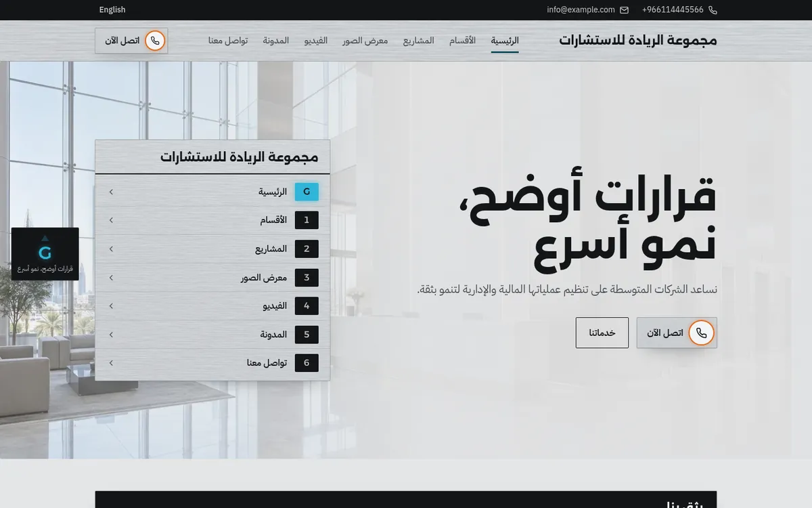Select الفيديو label in the panel list

(275, 306)
